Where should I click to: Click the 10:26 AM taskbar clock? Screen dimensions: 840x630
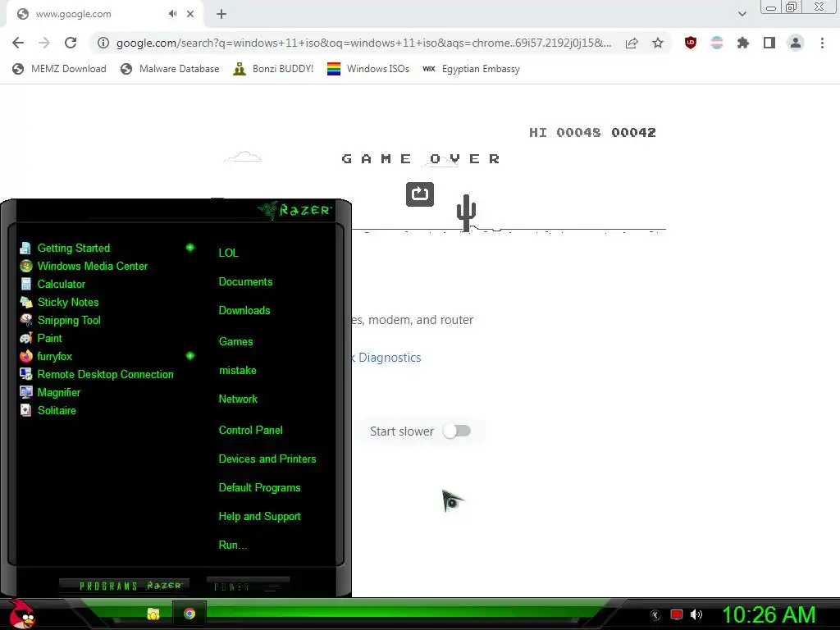coord(769,614)
